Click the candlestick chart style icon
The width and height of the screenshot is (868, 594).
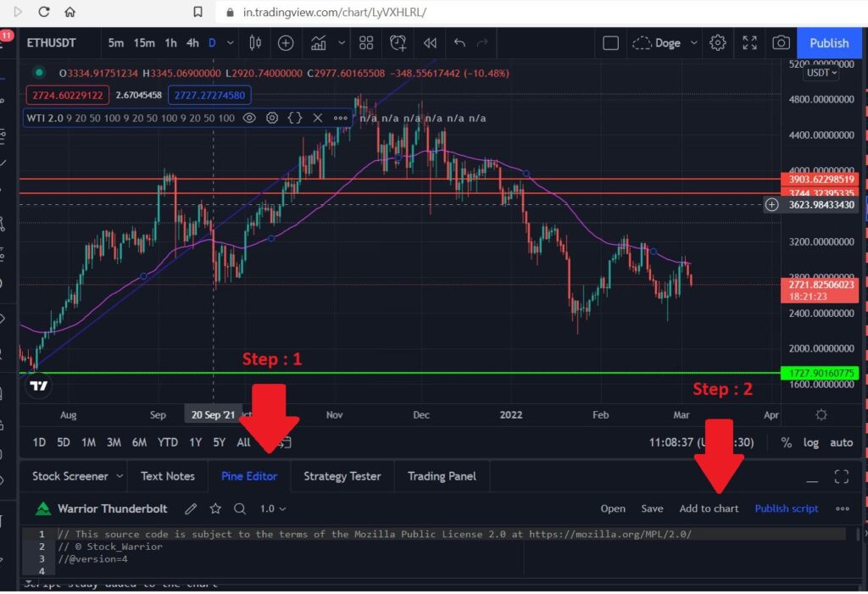tap(255, 43)
